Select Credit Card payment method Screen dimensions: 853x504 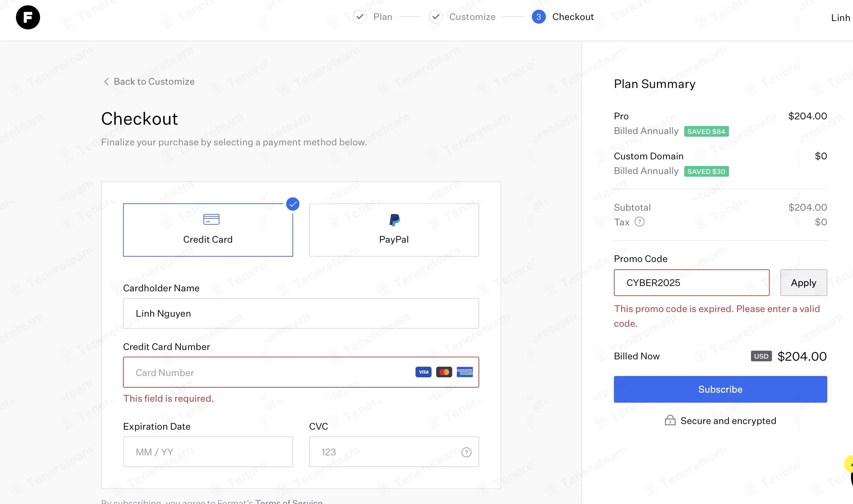tap(208, 230)
